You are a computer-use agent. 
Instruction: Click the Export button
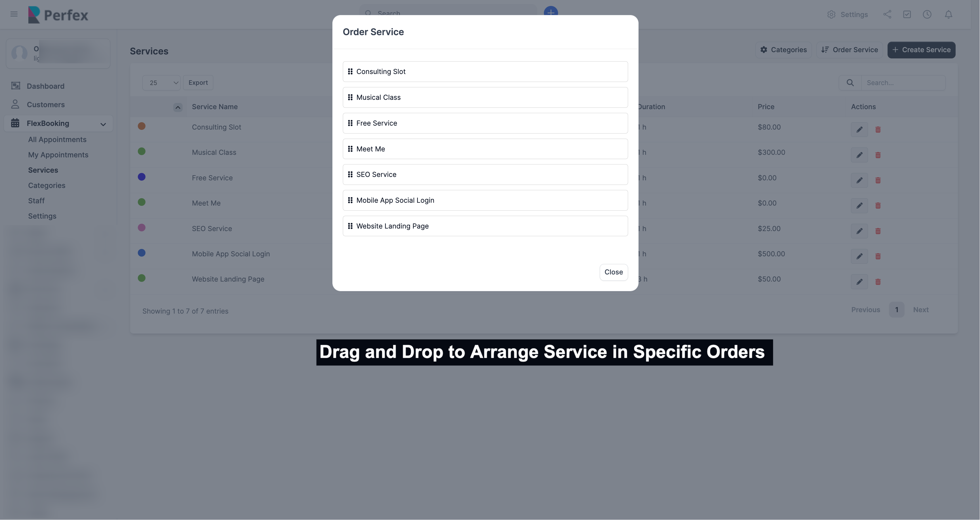198,83
